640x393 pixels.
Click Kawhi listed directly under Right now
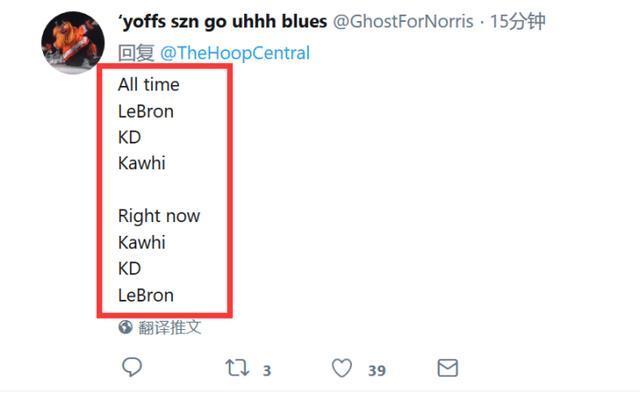tap(142, 242)
